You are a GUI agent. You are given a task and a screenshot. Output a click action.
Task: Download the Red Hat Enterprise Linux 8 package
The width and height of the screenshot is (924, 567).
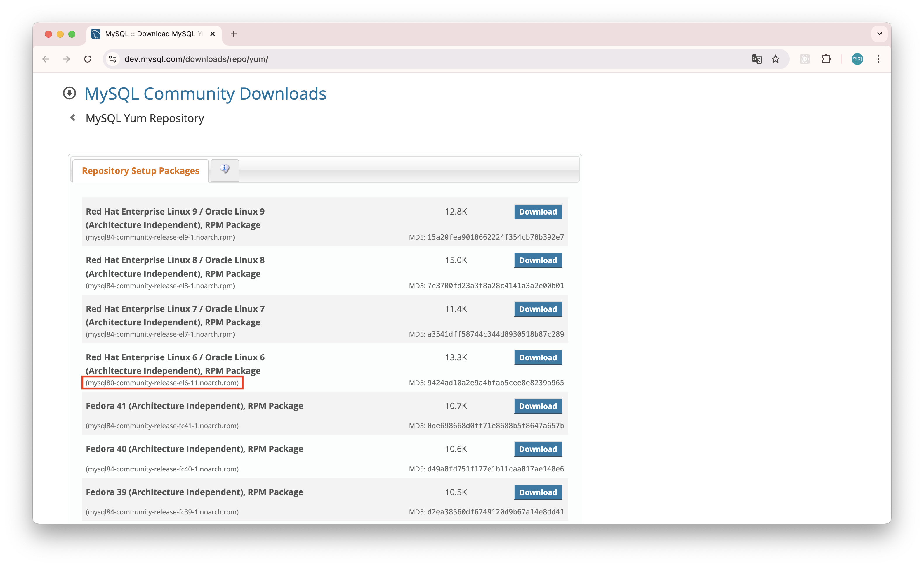[538, 260]
